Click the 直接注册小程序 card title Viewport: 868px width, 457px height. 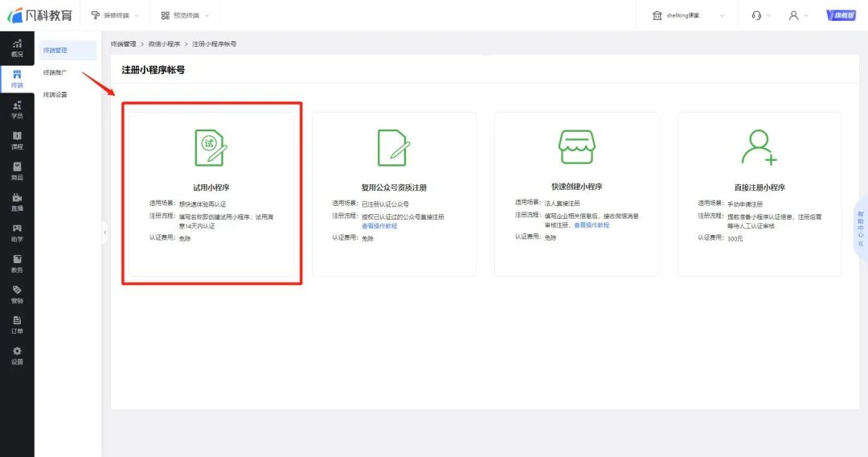759,187
